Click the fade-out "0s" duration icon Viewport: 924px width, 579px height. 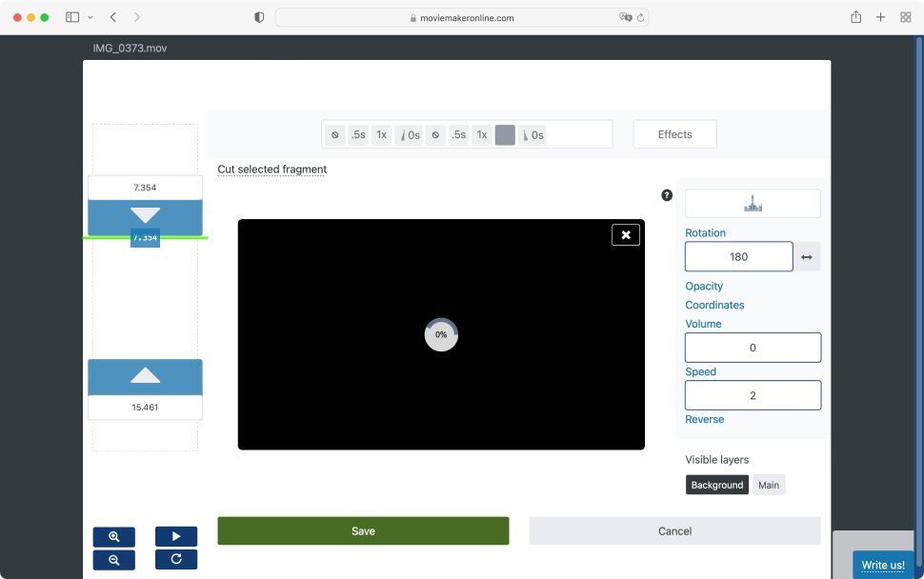pyautogui.click(x=533, y=134)
